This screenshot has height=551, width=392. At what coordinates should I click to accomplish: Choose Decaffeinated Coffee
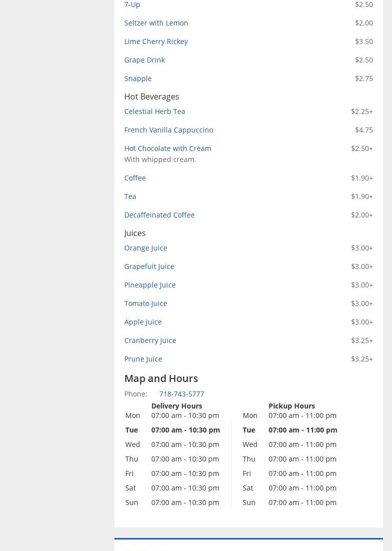tap(159, 215)
